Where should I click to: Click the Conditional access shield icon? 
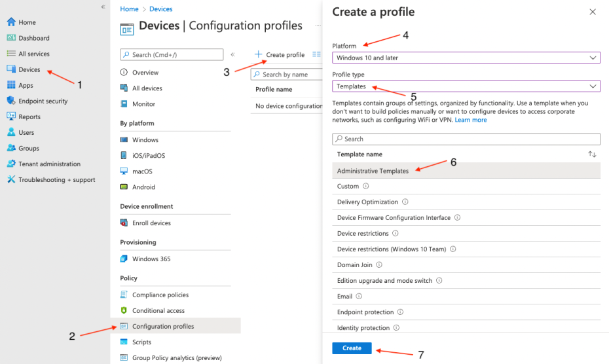[x=124, y=310]
